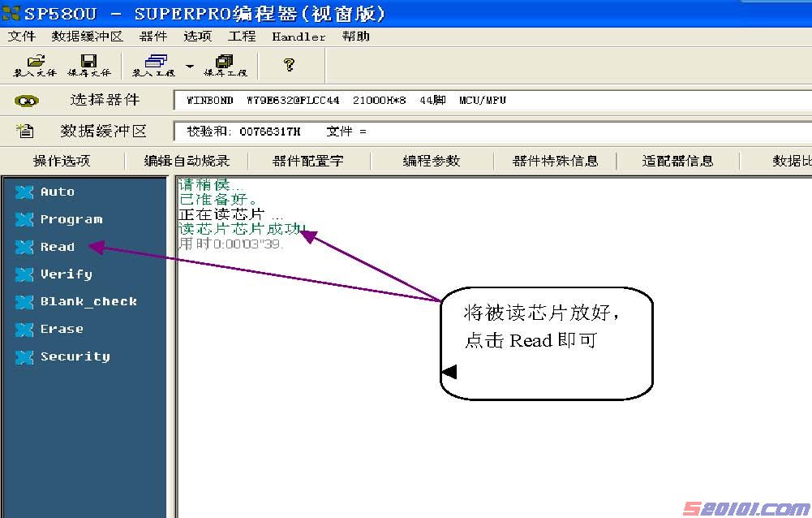Switch to the 操作选项 tab
This screenshot has height=518, width=812.
click(x=62, y=161)
